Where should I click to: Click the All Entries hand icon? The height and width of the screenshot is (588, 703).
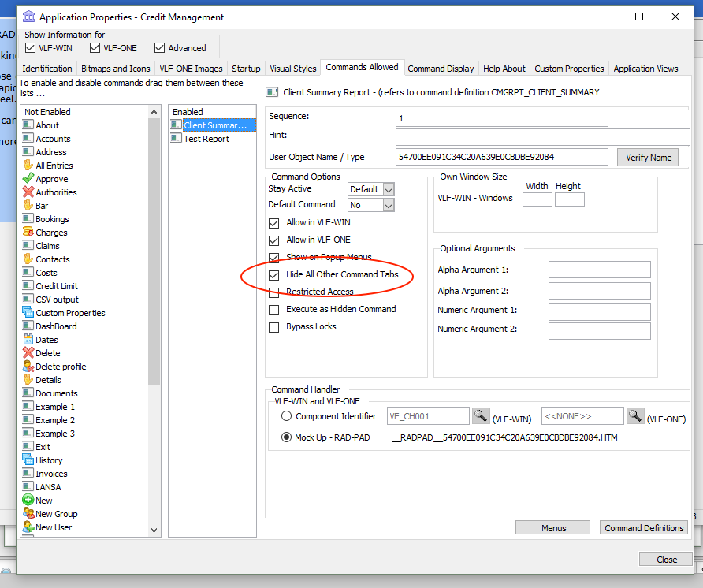click(28, 165)
